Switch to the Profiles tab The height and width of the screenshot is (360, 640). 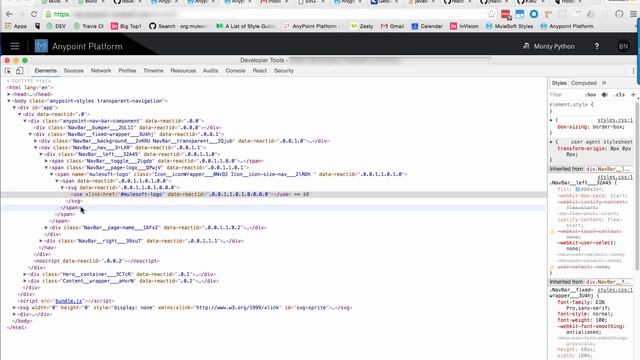[x=127, y=71]
